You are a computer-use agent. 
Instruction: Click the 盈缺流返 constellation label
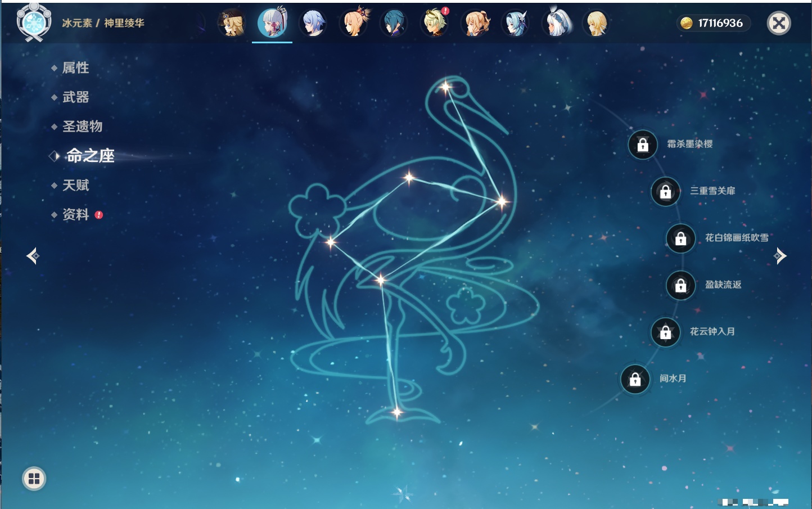pyautogui.click(x=723, y=285)
